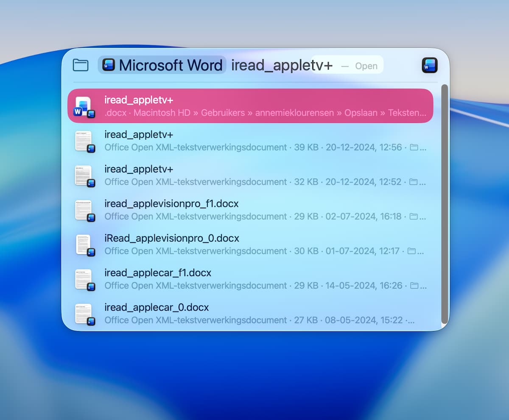Click the Word app icon at top right
509x420 pixels.
429,65
